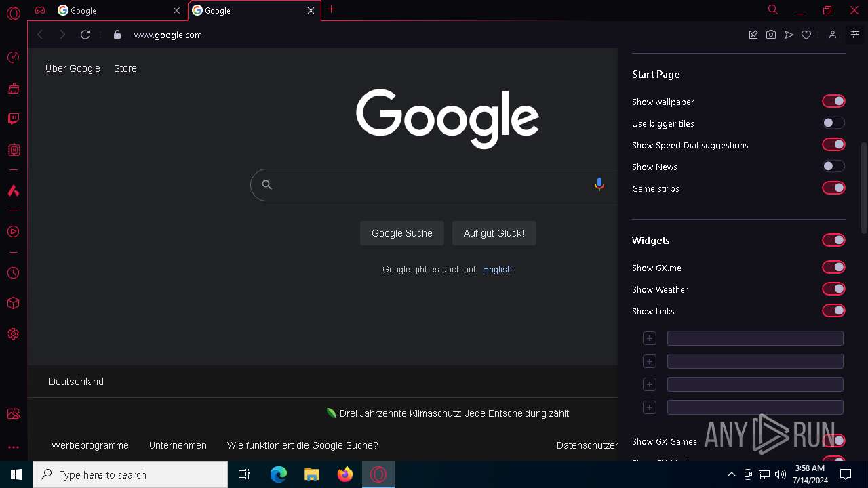This screenshot has width=868, height=488.
Task: Take a snapshot with camera icon
Action: click(x=771, y=35)
